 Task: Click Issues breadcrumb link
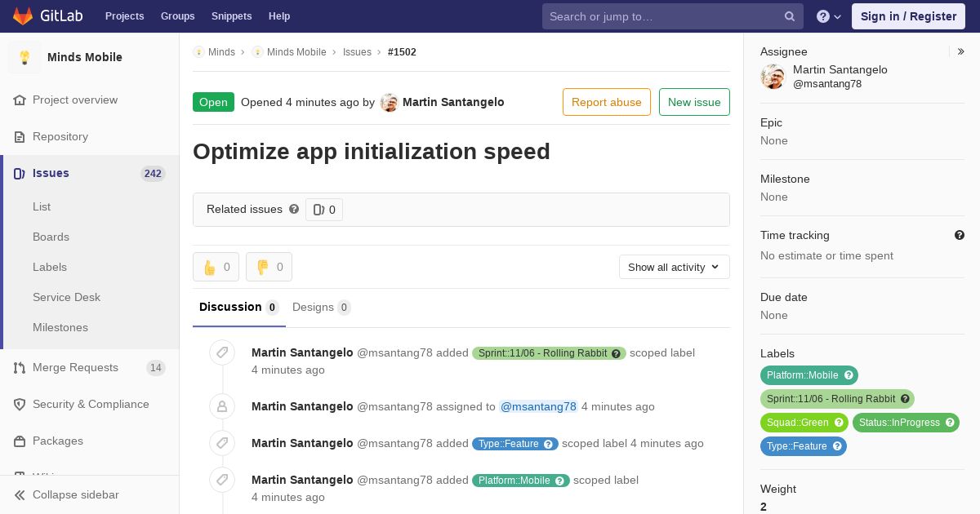tap(357, 51)
